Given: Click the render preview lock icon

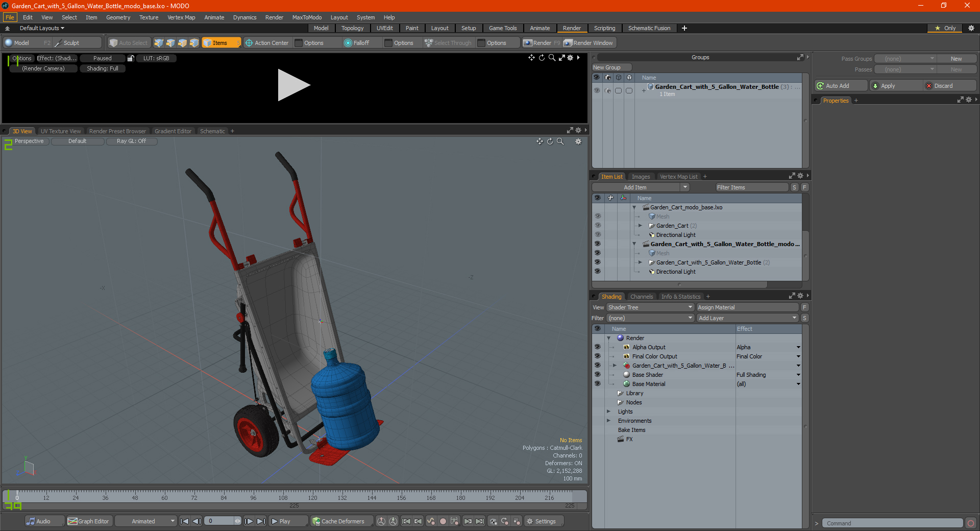Looking at the screenshot, I should click(x=131, y=58).
